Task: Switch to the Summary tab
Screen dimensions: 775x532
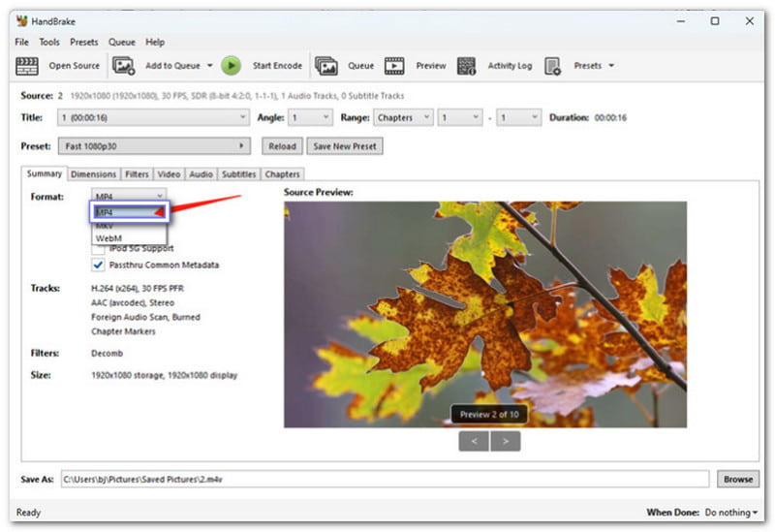Action: click(45, 173)
